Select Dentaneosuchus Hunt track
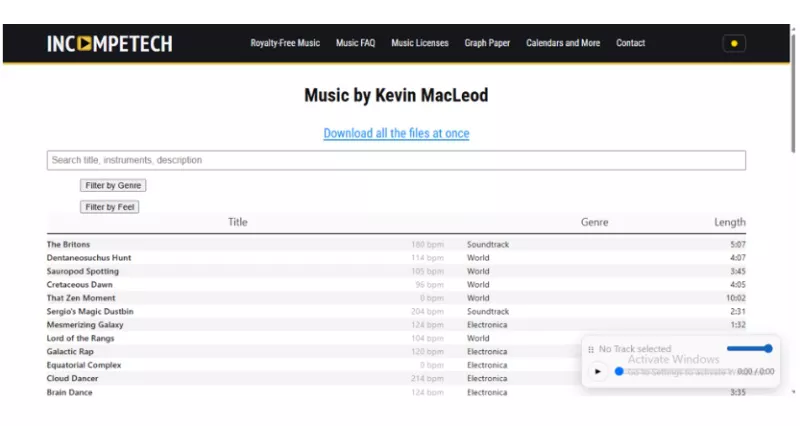Viewport: 800px width, 426px height. pos(89,258)
